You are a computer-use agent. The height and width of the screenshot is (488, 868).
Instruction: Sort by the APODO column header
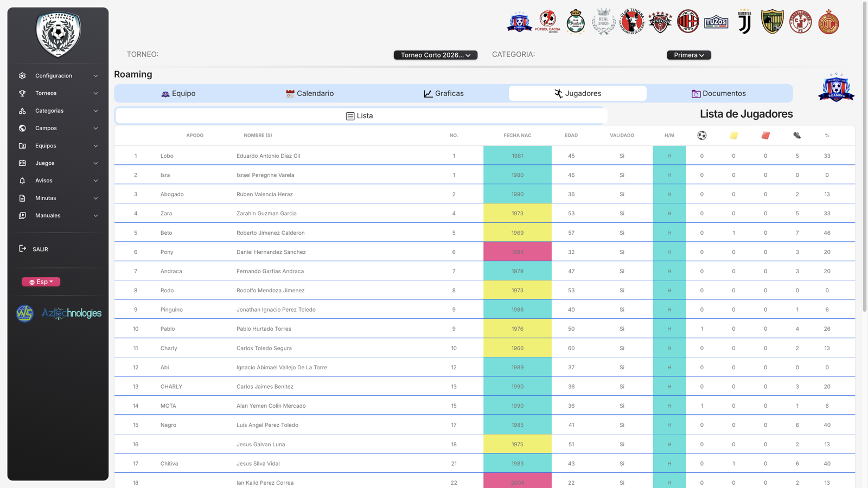(x=195, y=136)
